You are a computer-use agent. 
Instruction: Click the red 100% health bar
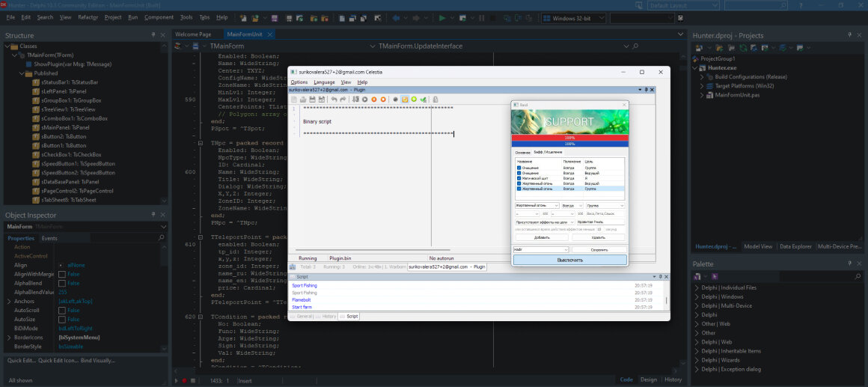pyautogui.click(x=569, y=138)
